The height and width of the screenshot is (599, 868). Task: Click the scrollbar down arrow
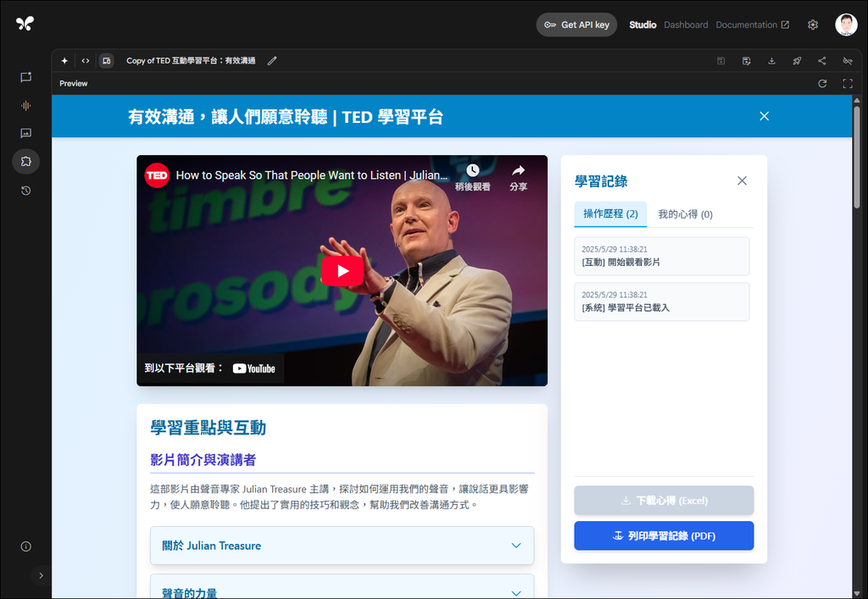coord(857,594)
